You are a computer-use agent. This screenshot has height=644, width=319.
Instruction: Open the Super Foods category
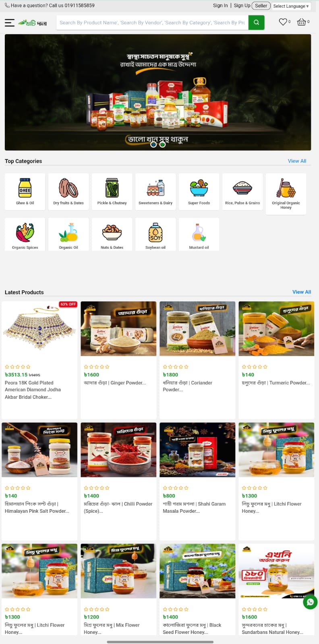[x=199, y=192]
